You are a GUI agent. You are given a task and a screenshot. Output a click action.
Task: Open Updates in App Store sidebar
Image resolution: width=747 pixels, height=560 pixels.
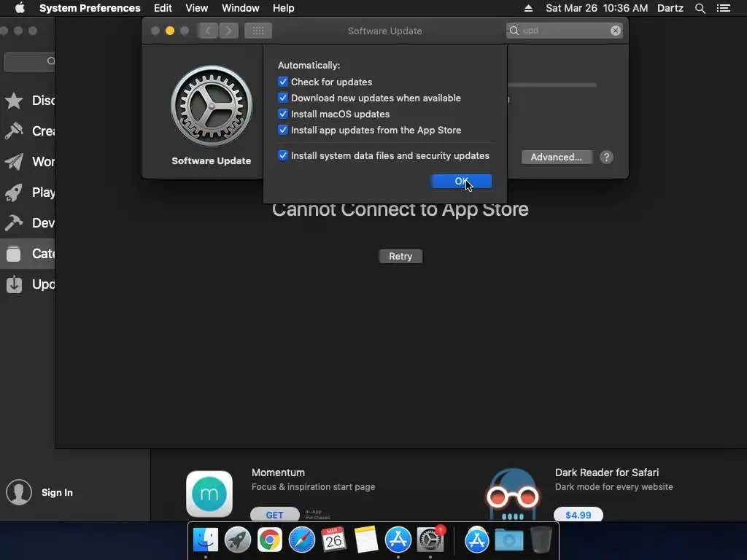tap(28, 284)
